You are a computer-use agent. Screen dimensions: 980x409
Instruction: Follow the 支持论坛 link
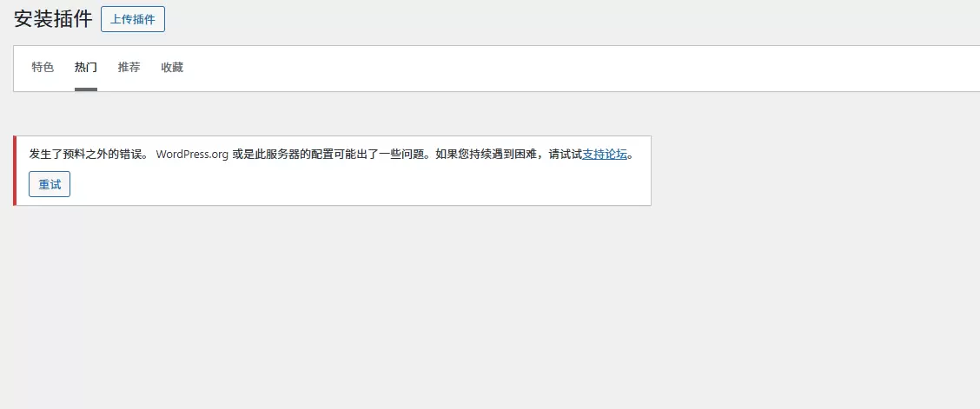605,155
